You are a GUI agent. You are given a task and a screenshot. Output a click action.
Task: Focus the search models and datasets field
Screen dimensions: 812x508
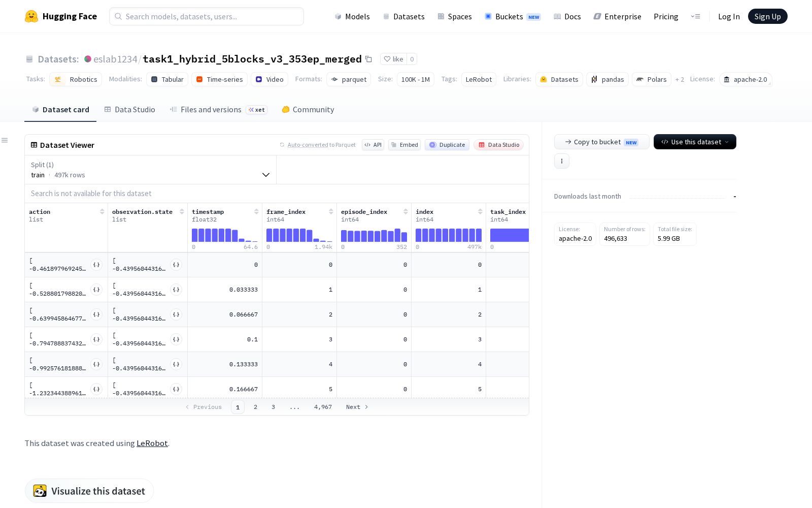pyautogui.click(x=207, y=16)
